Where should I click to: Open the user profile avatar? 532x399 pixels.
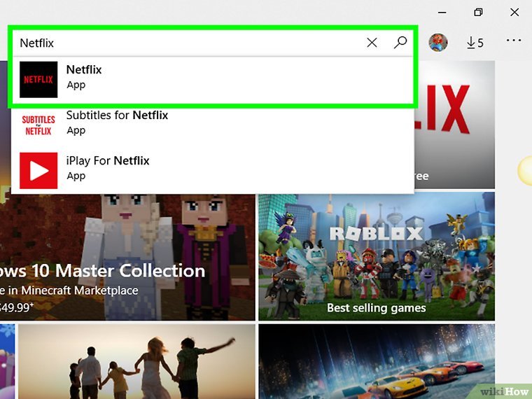pyautogui.click(x=438, y=43)
